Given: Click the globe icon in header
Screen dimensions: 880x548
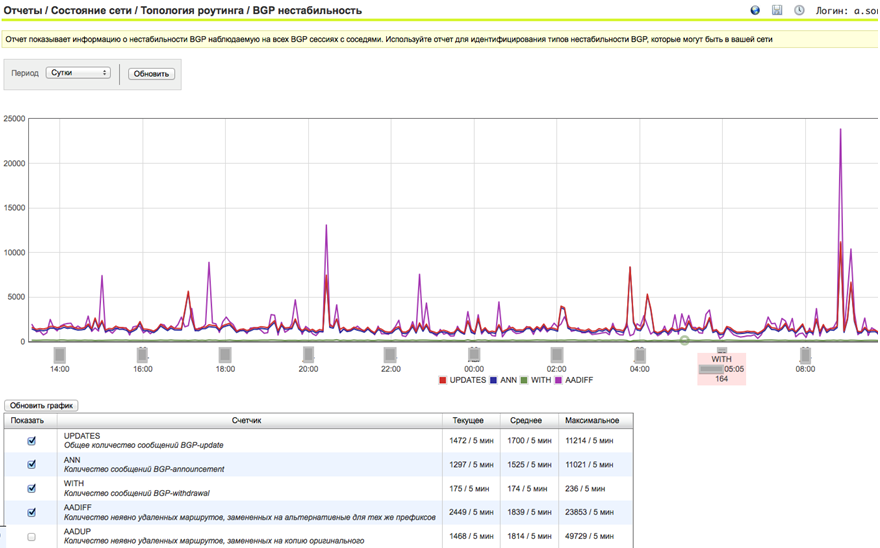Looking at the screenshot, I should [x=755, y=11].
